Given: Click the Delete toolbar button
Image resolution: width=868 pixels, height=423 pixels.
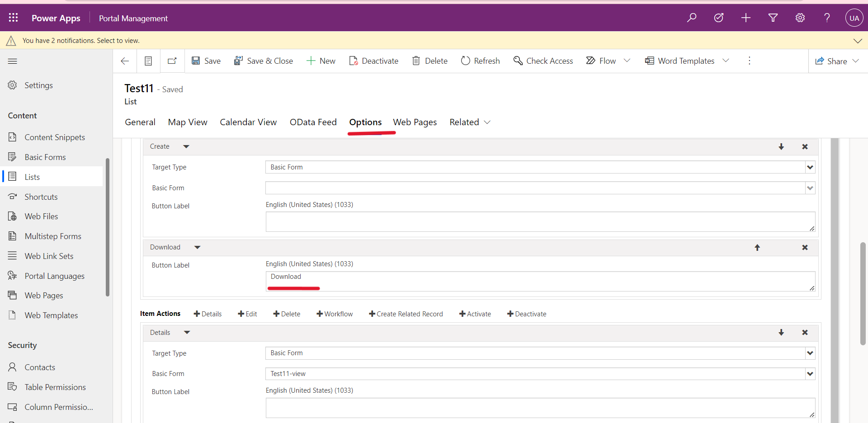Looking at the screenshot, I should tap(430, 61).
